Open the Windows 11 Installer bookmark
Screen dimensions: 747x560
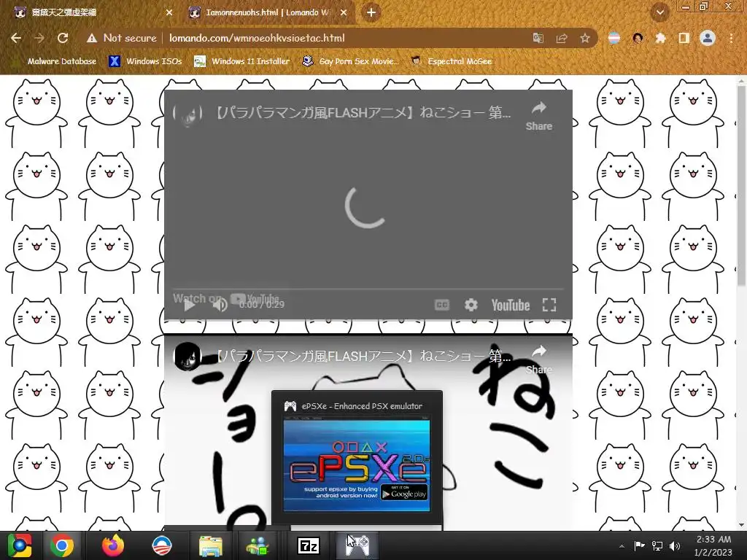[x=242, y=61]
